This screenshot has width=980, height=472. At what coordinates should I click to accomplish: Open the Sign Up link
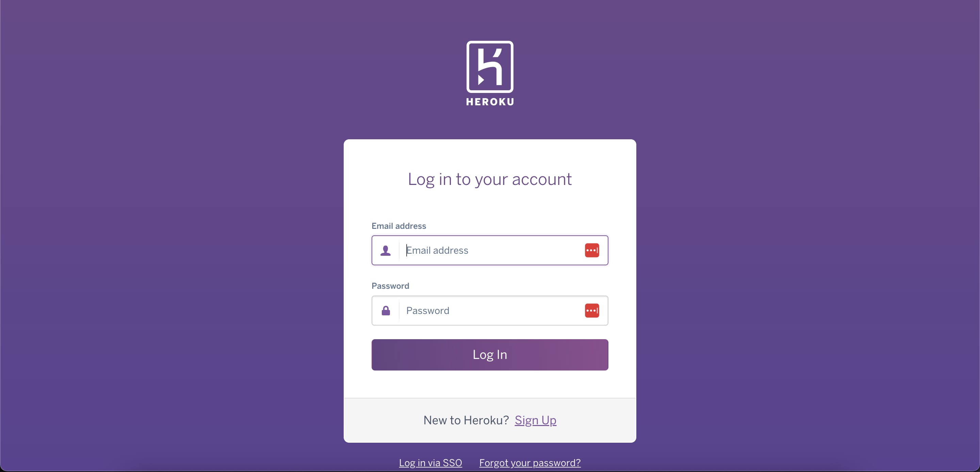click(x=535, y=420)
